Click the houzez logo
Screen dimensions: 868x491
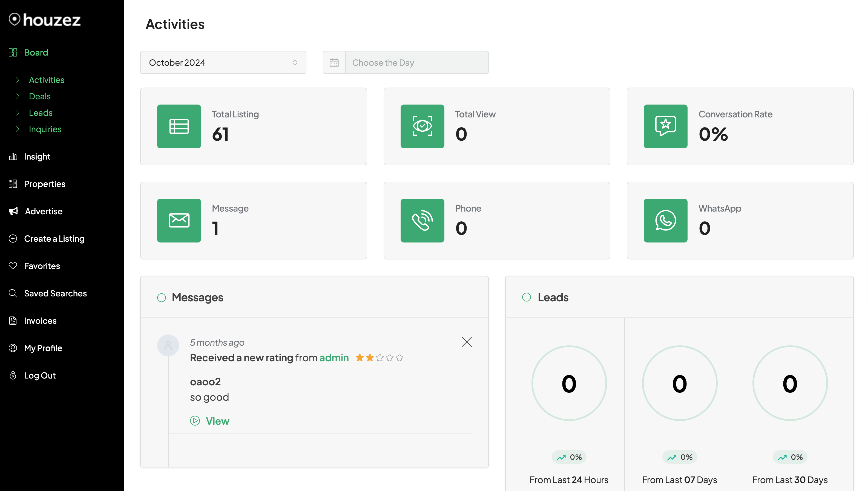pyautogui.click(x=45, y=20)
